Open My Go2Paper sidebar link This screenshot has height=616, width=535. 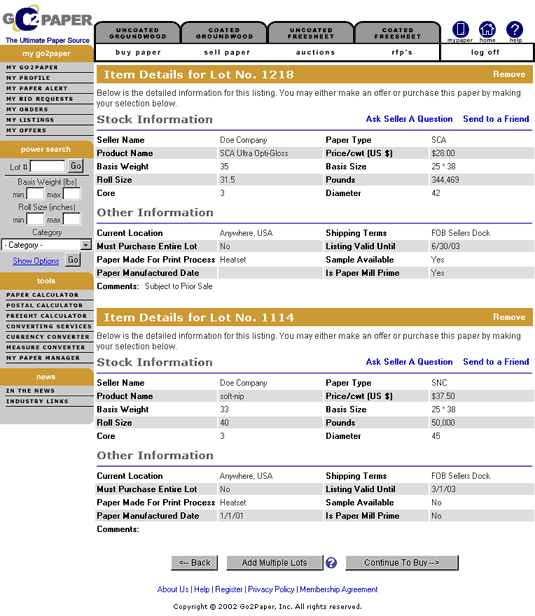click(x=32, y=67)
